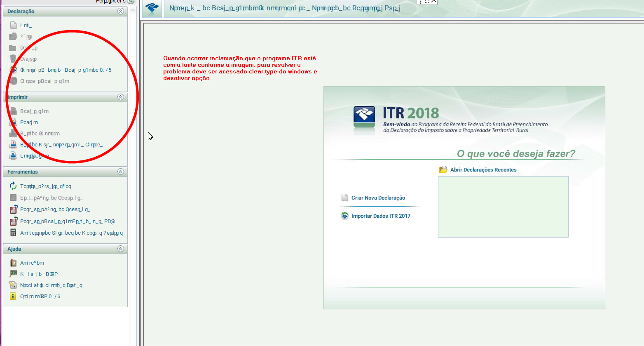Click the gray globe Entregar Declaração icon
The image size is (644, 346).
coord(13,81)
